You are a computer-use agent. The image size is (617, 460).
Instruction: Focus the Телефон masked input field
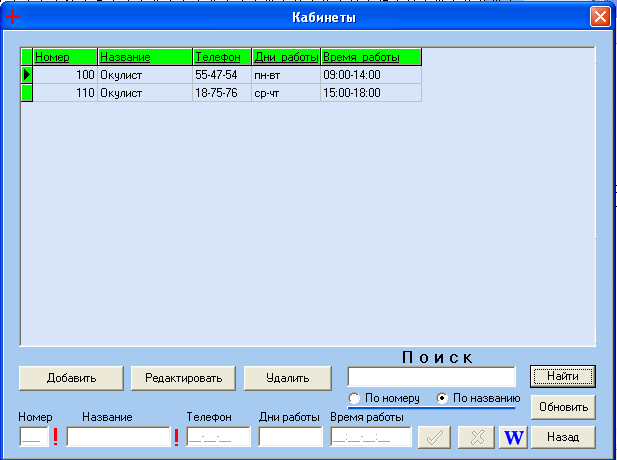point(218,437)
